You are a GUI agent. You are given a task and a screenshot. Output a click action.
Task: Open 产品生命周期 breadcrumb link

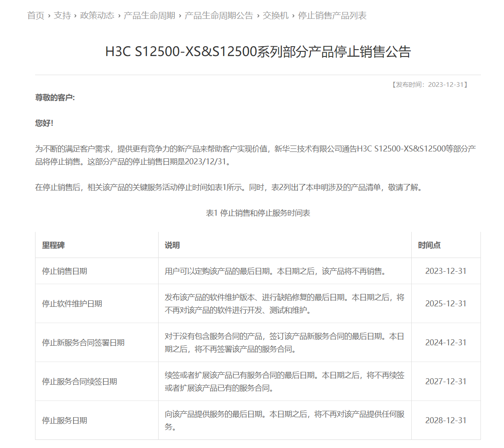pyautogui.click(x=150, y=15)
